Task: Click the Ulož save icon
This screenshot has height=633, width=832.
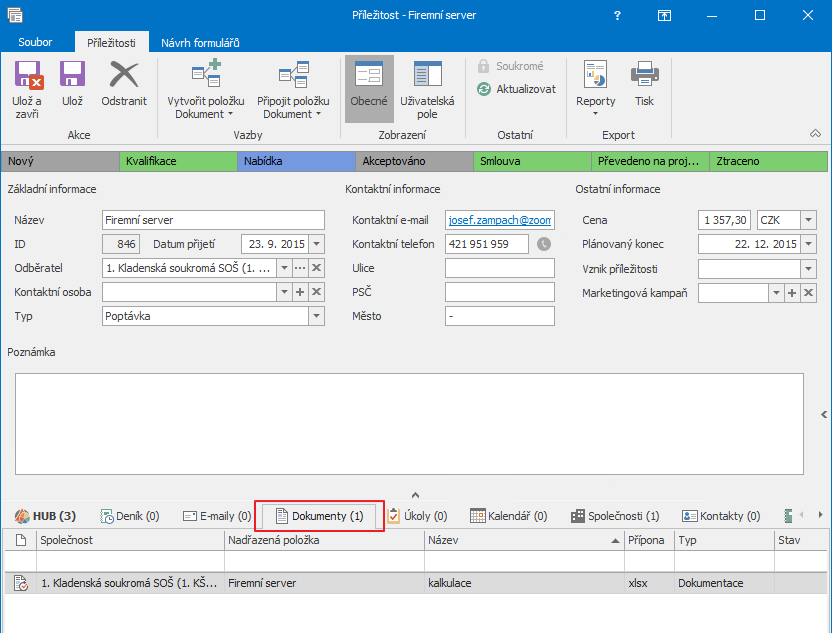Action: point(72,74)
